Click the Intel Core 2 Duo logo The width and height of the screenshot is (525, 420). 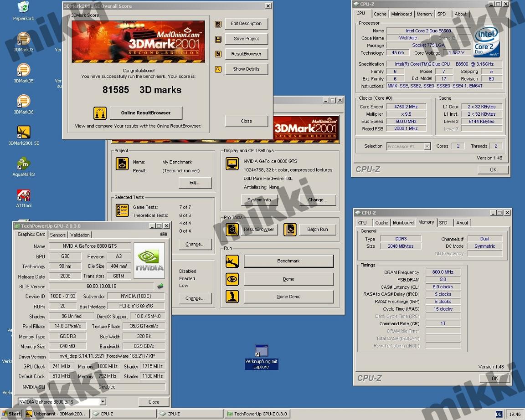point(487,42)
